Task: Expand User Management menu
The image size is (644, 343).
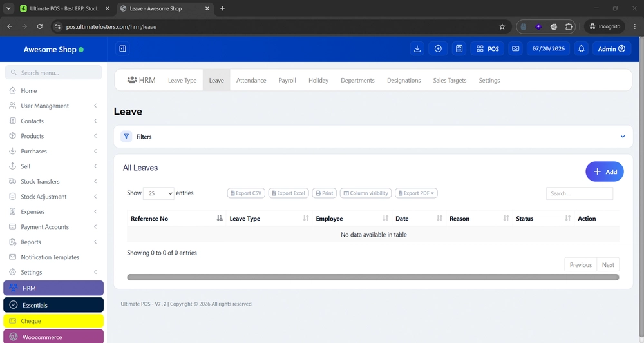Action: (x=53, y=106)
